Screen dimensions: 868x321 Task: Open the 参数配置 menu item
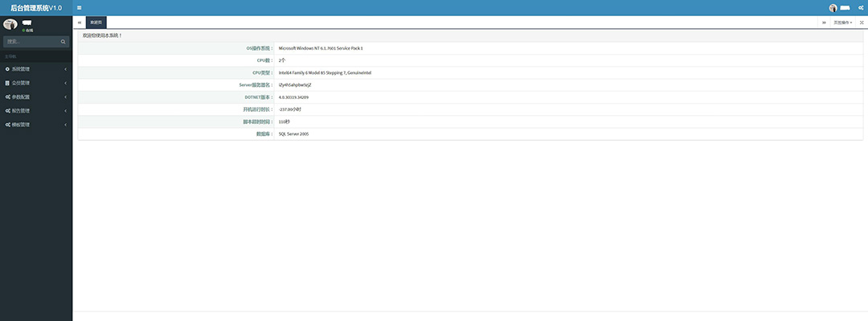point(36,97)
